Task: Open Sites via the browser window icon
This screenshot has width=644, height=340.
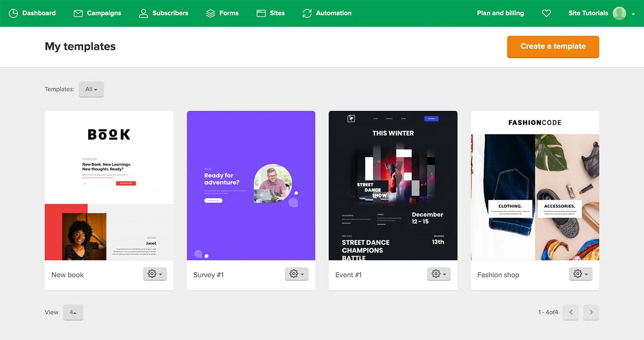Action: [x=261, y=13]
